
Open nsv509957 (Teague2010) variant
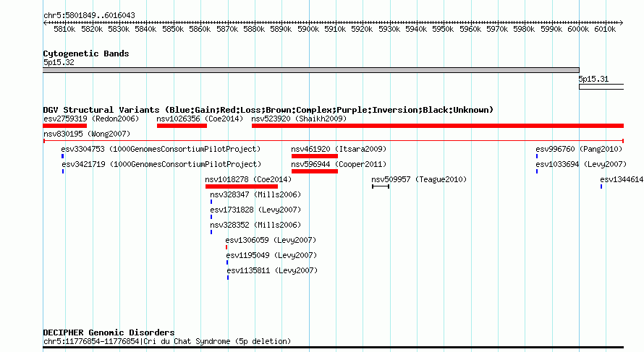[x=419, y=180]
